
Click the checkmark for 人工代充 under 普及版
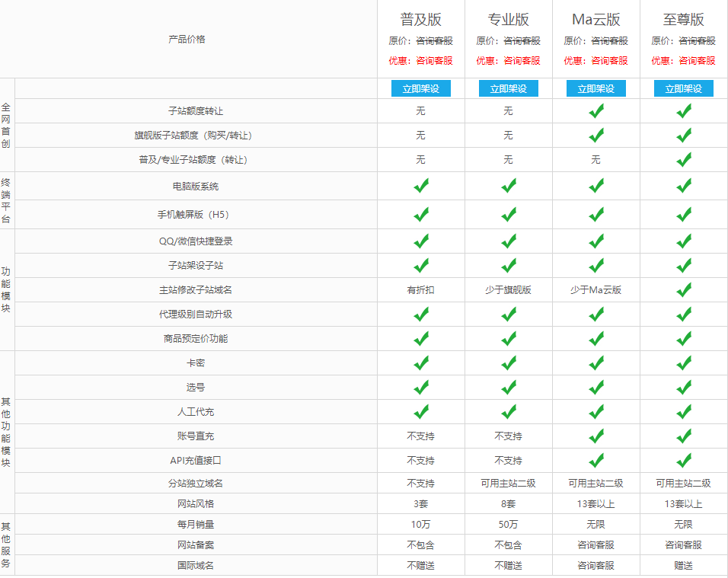[422, 411]
